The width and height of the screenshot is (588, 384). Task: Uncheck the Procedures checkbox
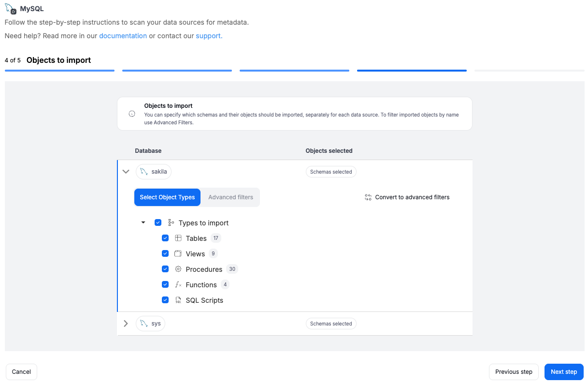coord(165,269)
